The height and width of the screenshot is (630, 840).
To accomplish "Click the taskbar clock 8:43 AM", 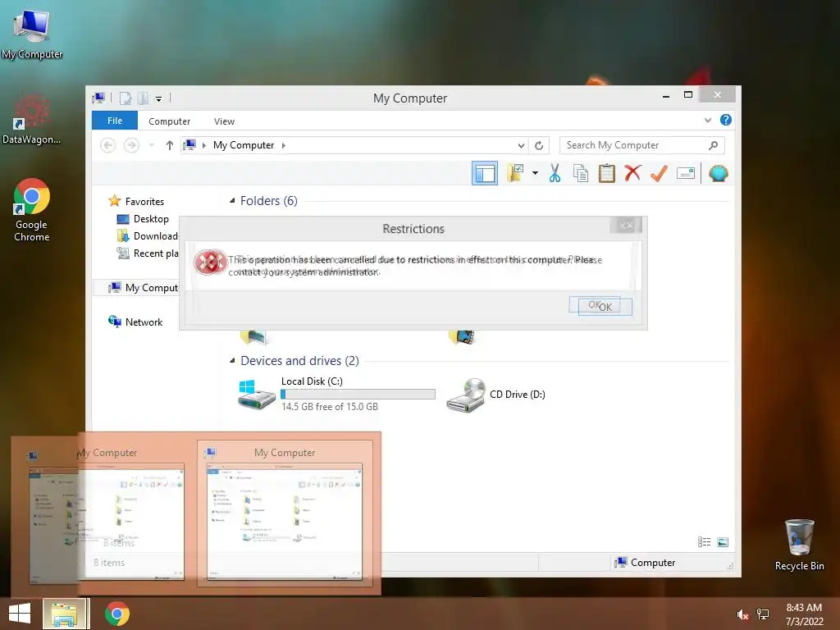I will click(804, 614).
